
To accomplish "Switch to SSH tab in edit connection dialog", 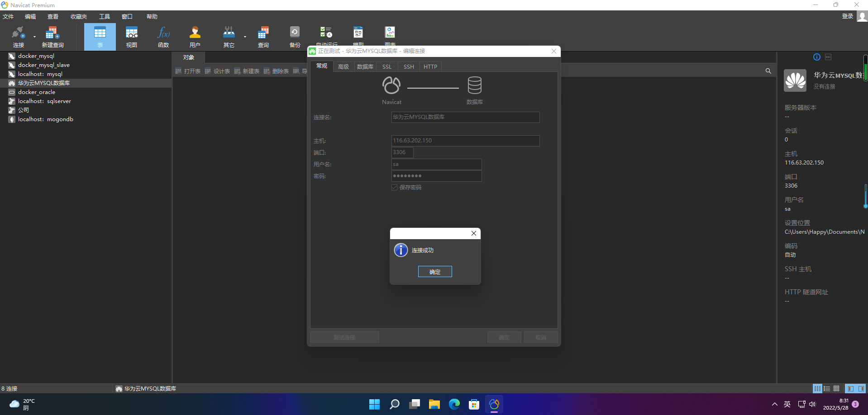I will pyautogui.click(x=409, y=66).
